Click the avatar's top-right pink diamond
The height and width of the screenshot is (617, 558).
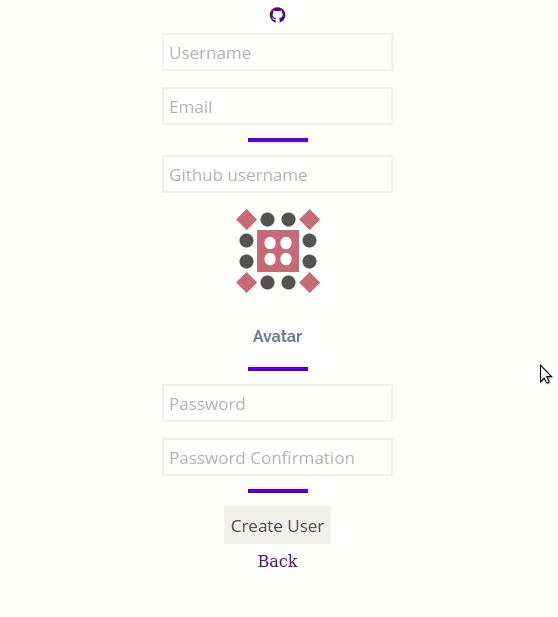click(310, 220)
